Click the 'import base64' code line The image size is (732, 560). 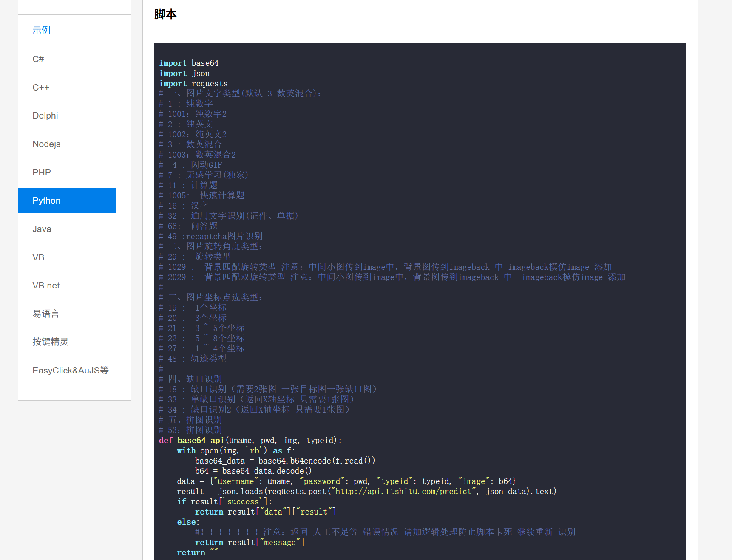[x=189, y=63]
